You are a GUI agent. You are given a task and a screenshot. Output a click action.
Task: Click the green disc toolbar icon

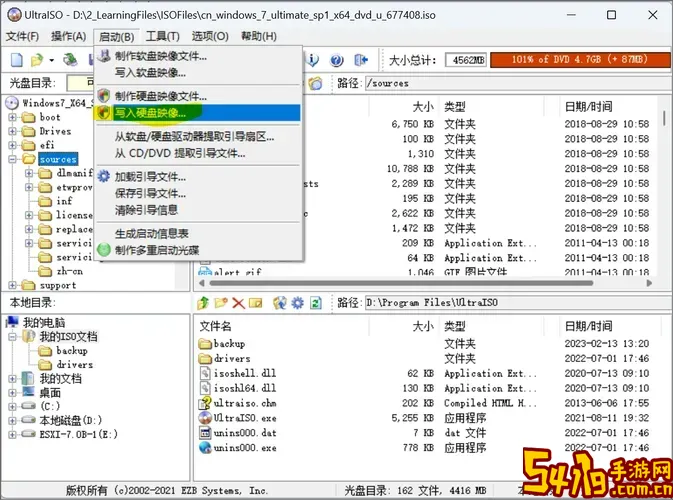(70, 60)
